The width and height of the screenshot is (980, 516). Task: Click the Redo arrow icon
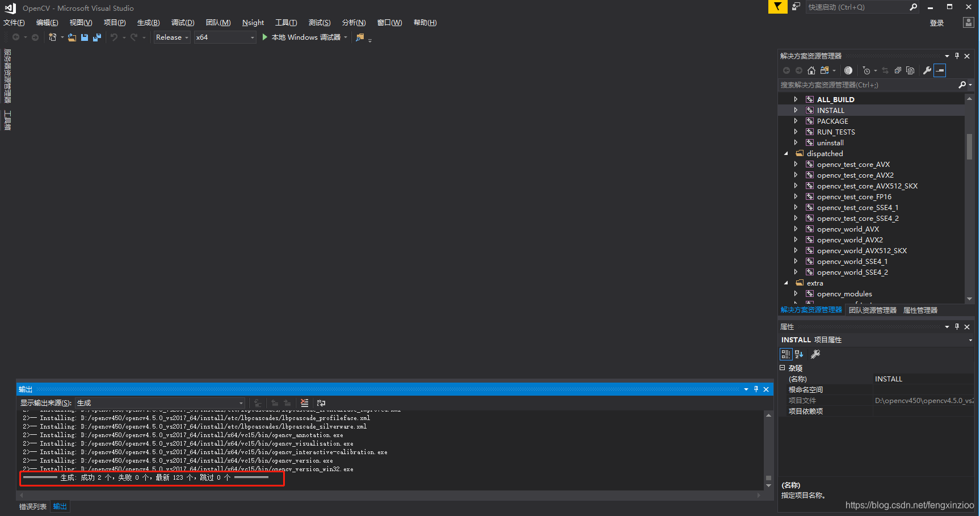point(134,37)
